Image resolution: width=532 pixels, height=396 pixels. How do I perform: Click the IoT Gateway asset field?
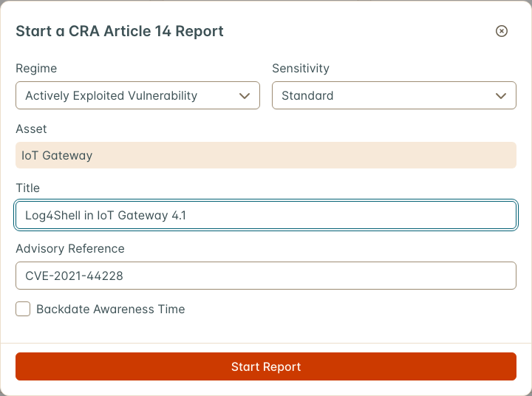pyautogui.click(x=266, y=155)
